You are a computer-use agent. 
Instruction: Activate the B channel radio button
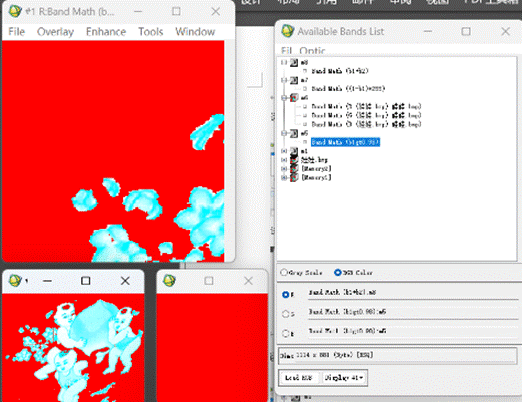coord(285,333)
